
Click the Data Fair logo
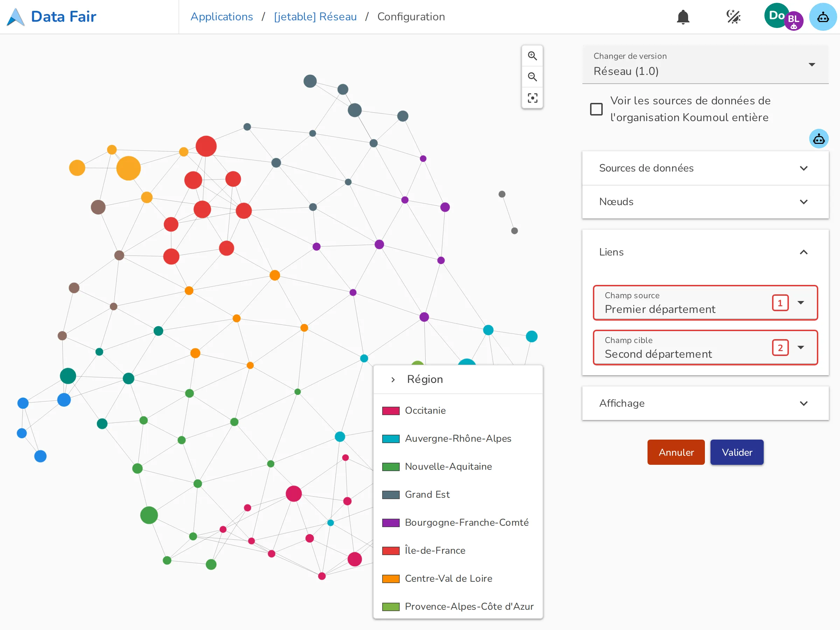[52, 17]
